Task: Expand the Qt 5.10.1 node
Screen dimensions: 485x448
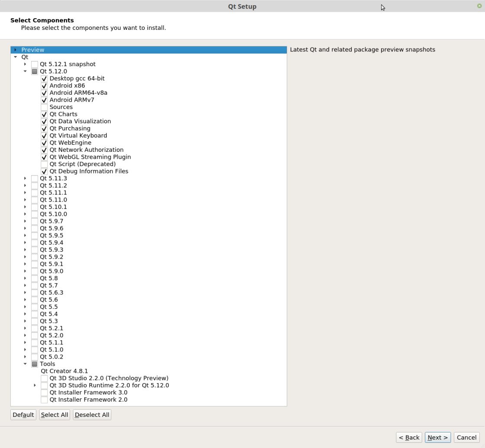Action: click(x=25, y=207)
